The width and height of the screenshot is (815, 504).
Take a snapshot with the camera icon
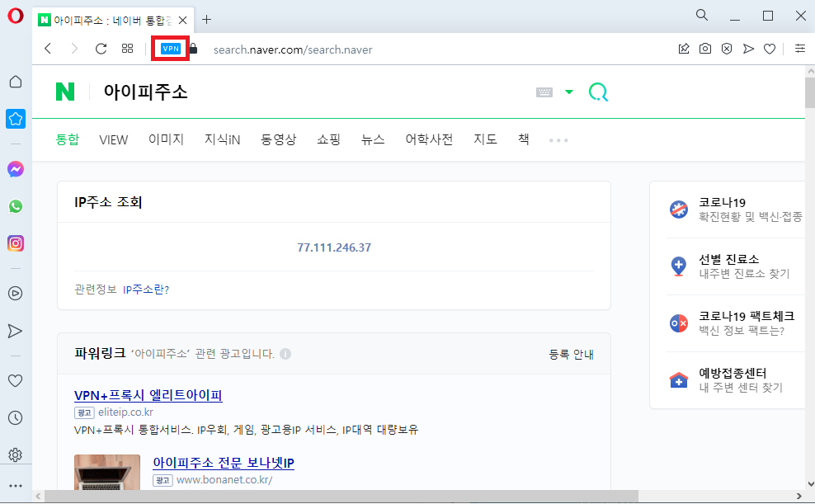pos(705,49)
